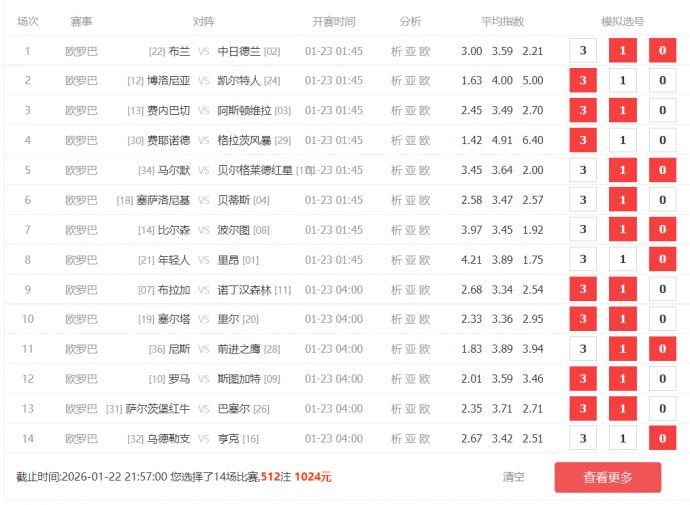Open 欧 odds link for match 9
Image resolution: width=690 pixels, height=505 pixels.
tap(425, 290)
